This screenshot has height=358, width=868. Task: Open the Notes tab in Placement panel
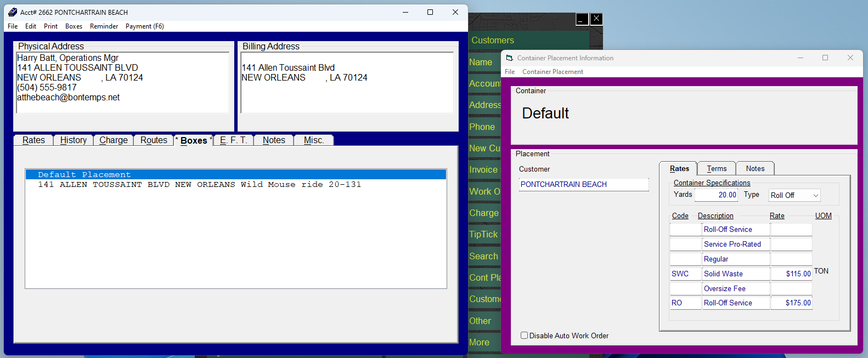(x=755, y=169)
